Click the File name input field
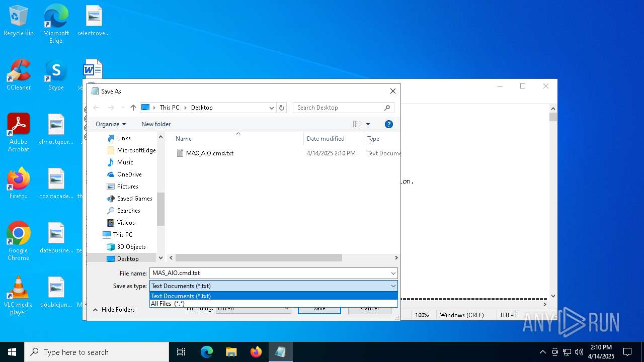The width and height of the screenshot is (644, 362). pyautogui.click(x=270, y=274)
